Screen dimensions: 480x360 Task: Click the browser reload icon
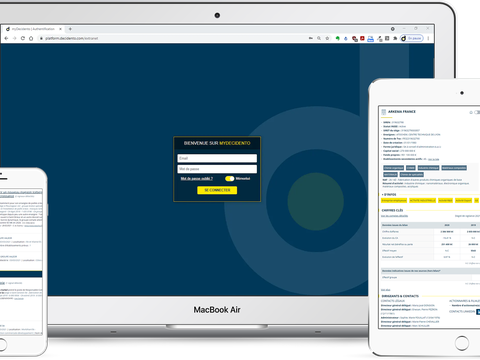(x=23, y=38)
